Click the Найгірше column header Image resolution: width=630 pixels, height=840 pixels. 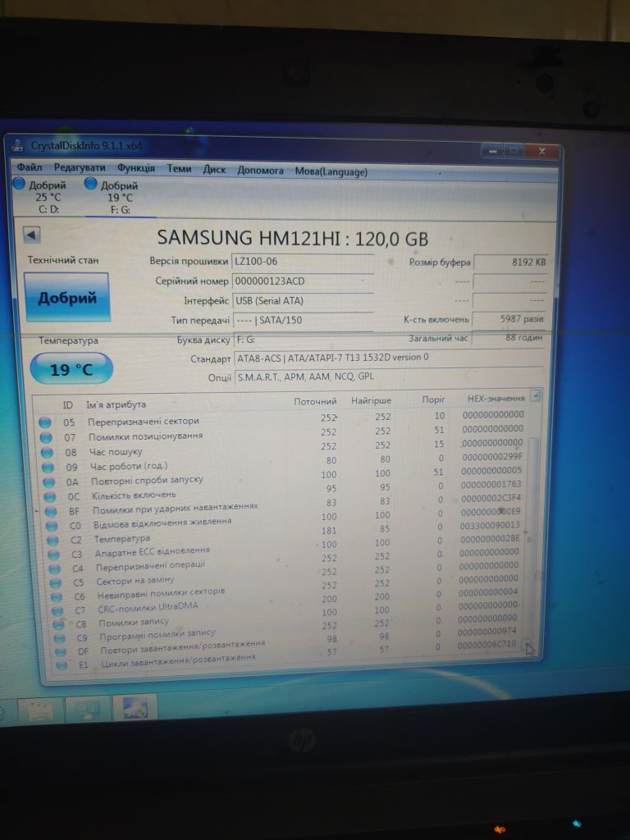pyautogui.click(x=372, y=400)
